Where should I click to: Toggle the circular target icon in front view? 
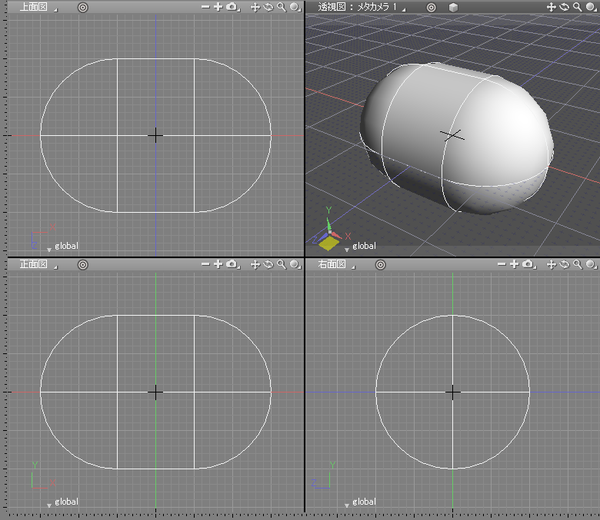(83, 265)
